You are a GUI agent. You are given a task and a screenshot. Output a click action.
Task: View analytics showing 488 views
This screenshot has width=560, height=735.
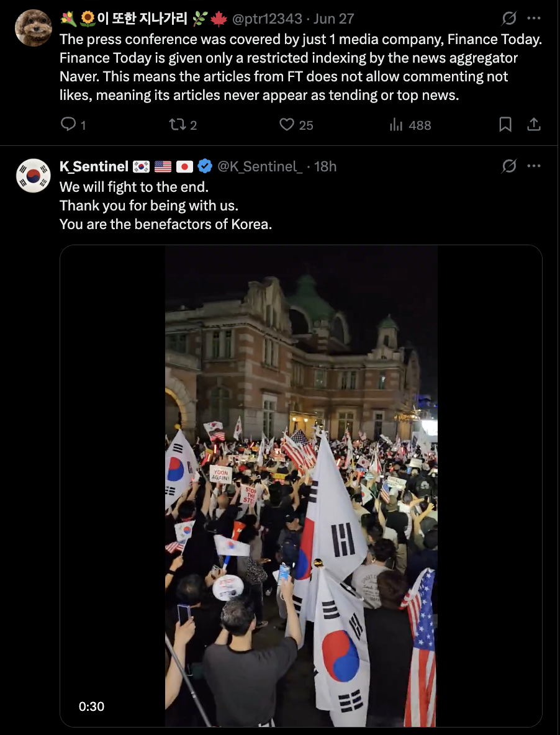[410, 125]
